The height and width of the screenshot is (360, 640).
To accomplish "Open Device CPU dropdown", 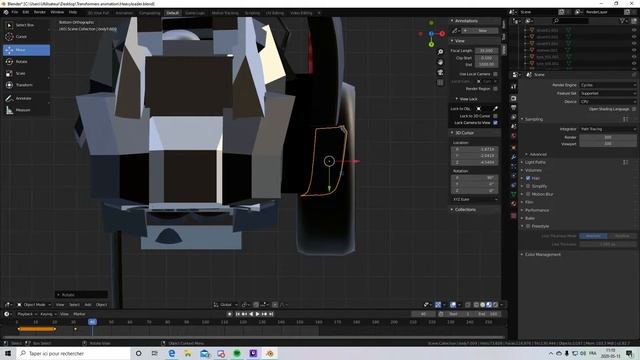I will click(x=608, y=102).
